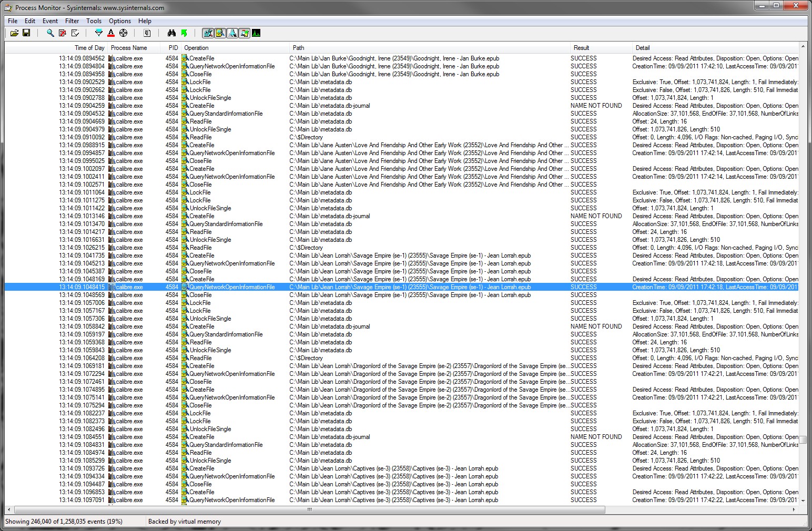Click the Detail column header
812x531 pixels.
[715, 48]
